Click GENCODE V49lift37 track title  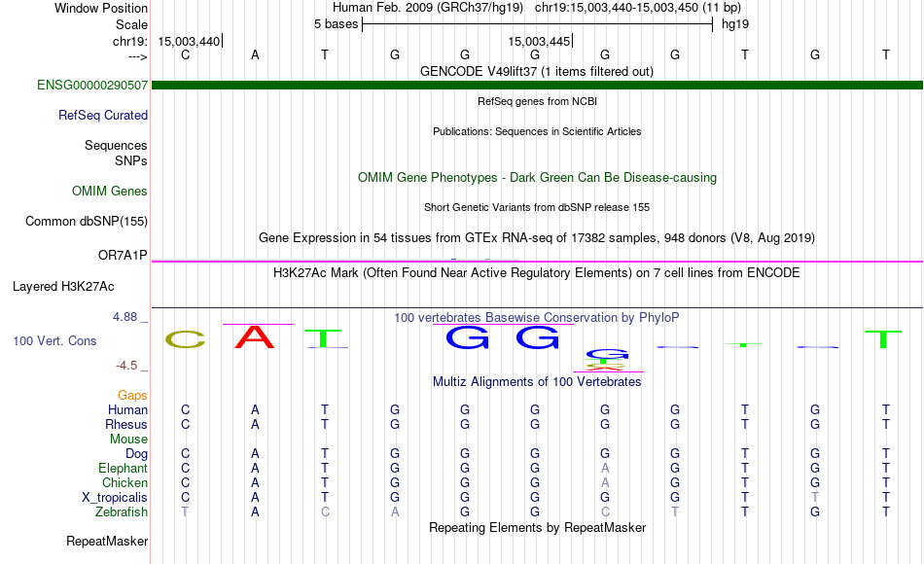pyautogui.click(x=537, y=71)
